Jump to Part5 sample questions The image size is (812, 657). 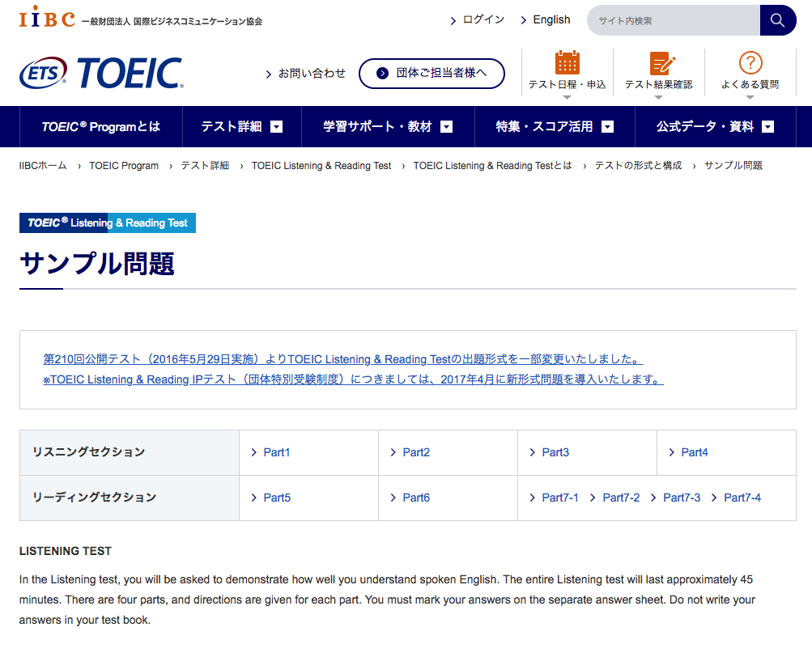277,498
